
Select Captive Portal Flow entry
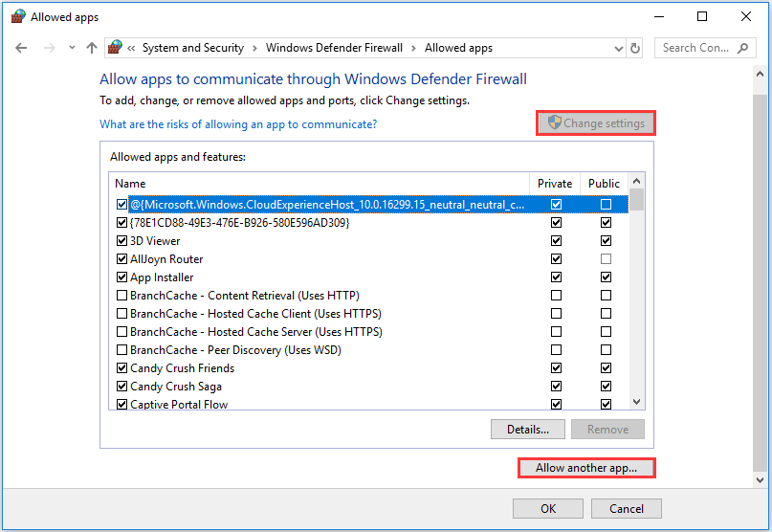pos(368,404)
